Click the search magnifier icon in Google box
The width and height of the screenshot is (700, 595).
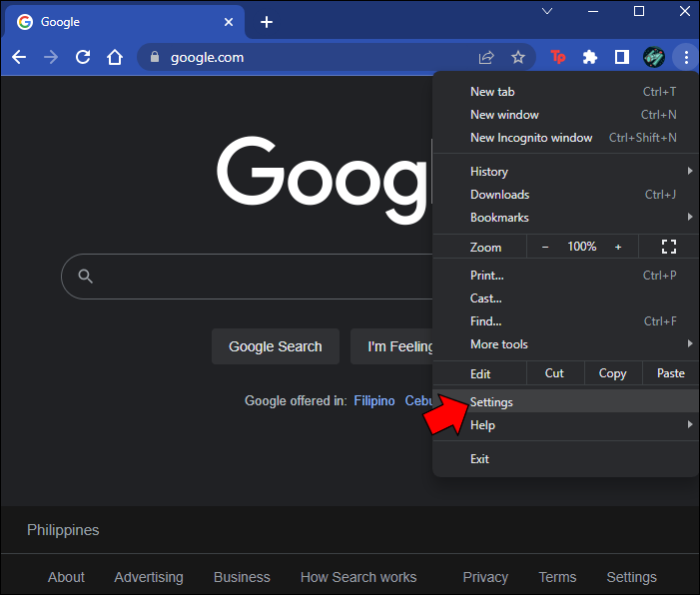point(85,277)
